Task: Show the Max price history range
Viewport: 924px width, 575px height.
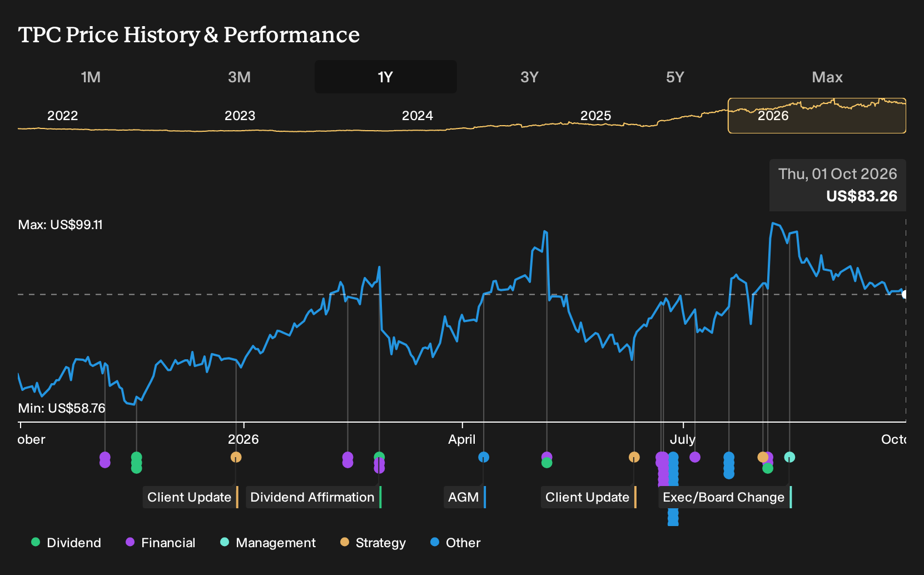Action: point(827,77)
